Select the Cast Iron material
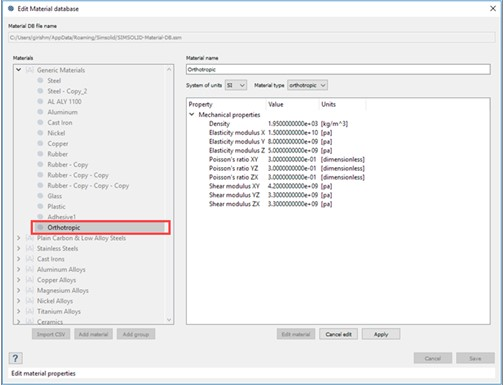 pyautogui.click(x=60, y=123)
